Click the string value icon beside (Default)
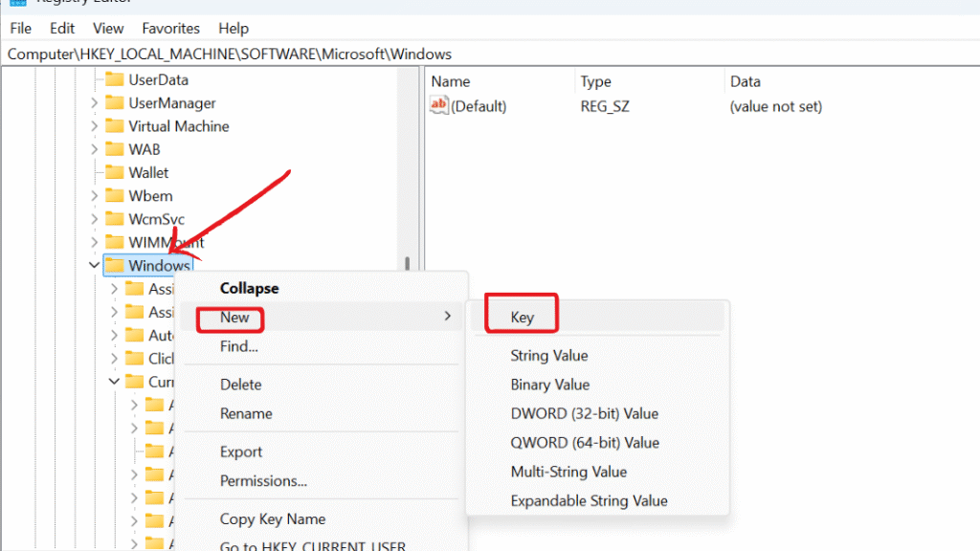 (438, 105)
